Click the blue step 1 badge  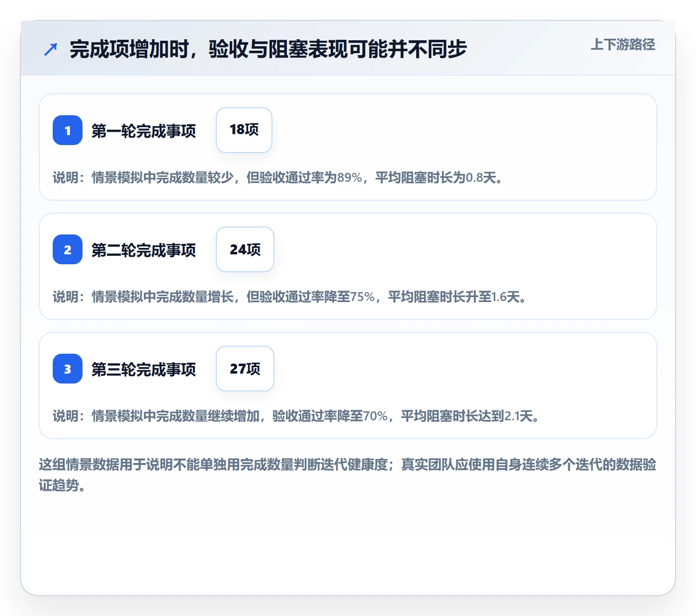(x=68, y=130)
